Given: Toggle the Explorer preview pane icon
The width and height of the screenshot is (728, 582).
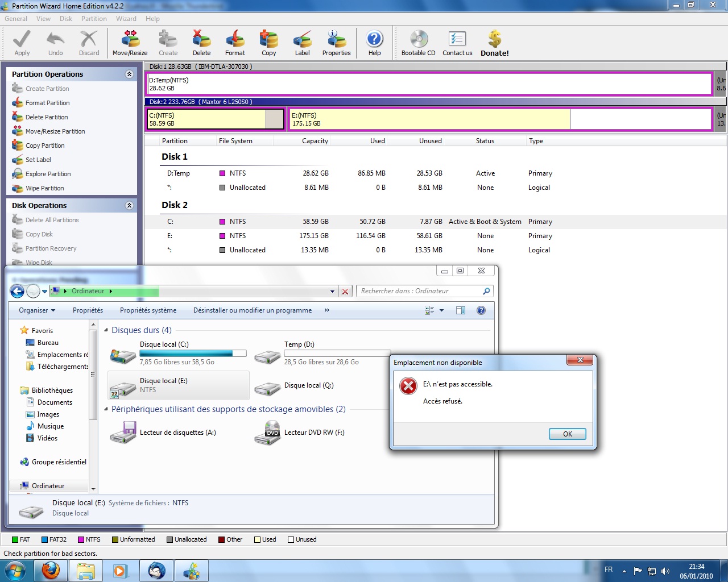Looking at the screenshot, I should [461, 310].
